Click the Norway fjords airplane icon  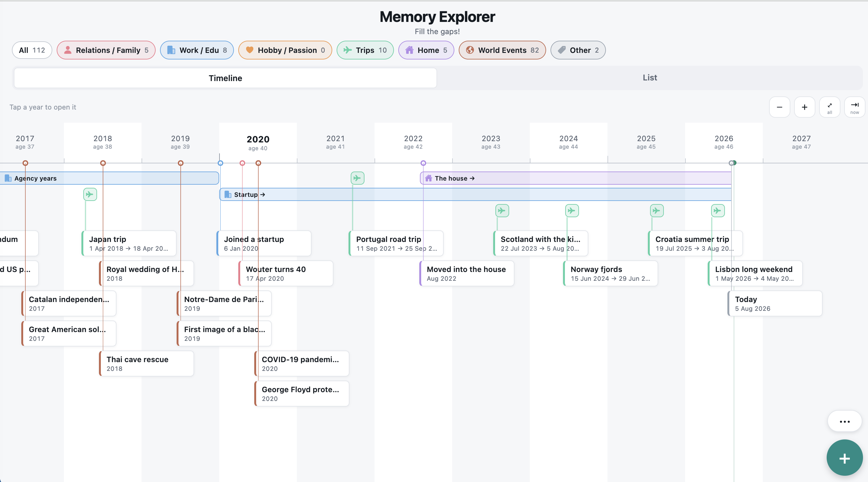572,211
